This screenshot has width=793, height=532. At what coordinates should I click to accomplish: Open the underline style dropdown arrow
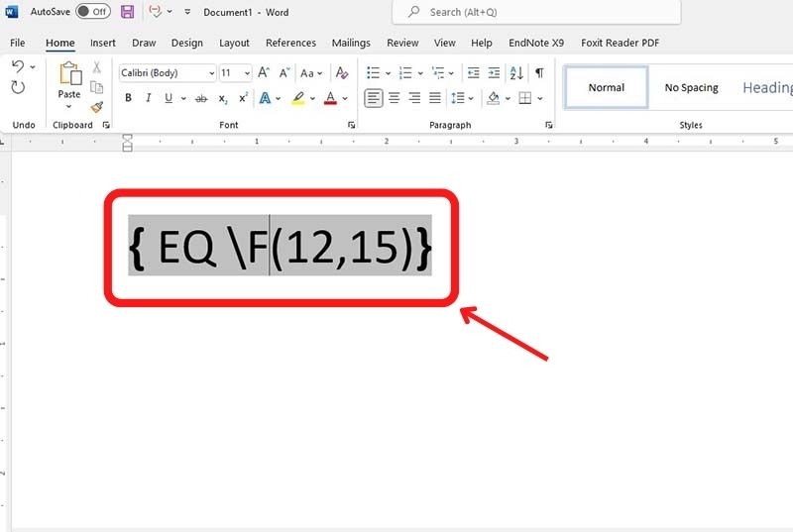[183, 98]
